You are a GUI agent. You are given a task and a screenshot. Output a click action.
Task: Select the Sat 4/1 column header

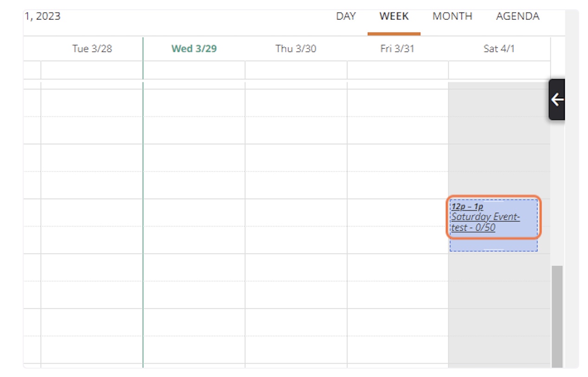click(499, 49)
